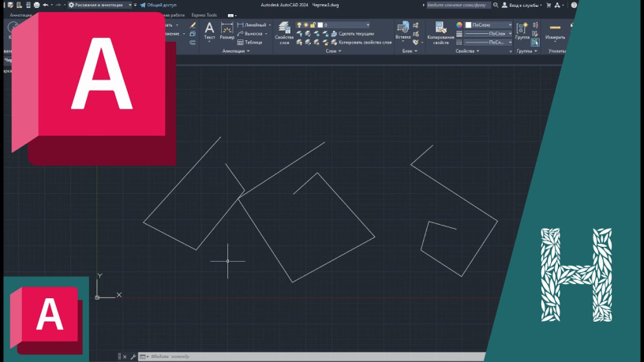Close the command line with X
This screenshot has width=644, height=362.
(125, 356)
